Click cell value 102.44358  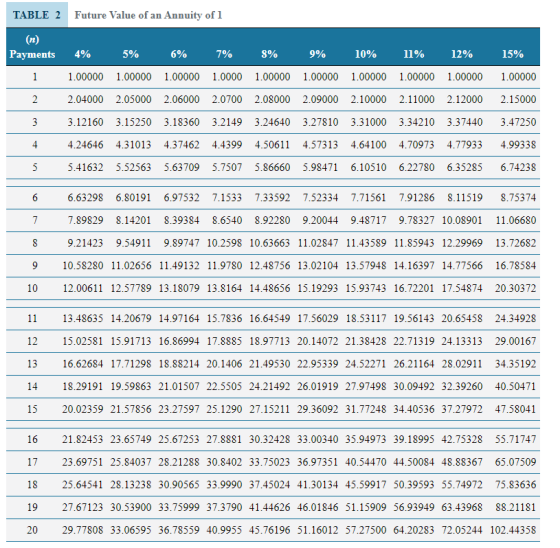(513, 530)
